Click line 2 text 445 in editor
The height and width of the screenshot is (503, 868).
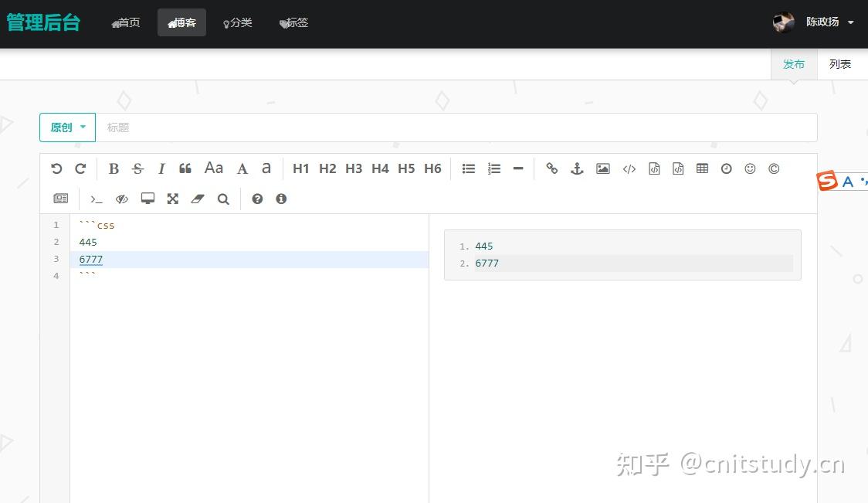click(x=88, y=242)
